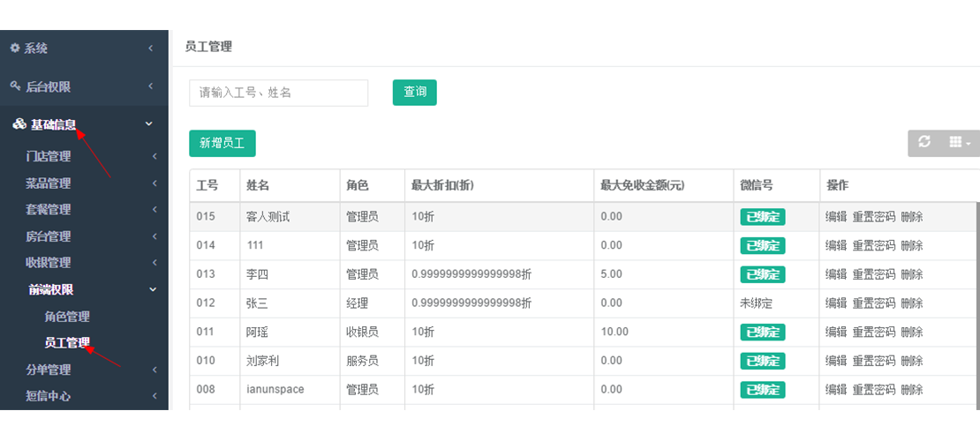Viewport: 980px width, 441px height.
Task: Click 编辑 for employee 客人测试
Action: point(835,217)
